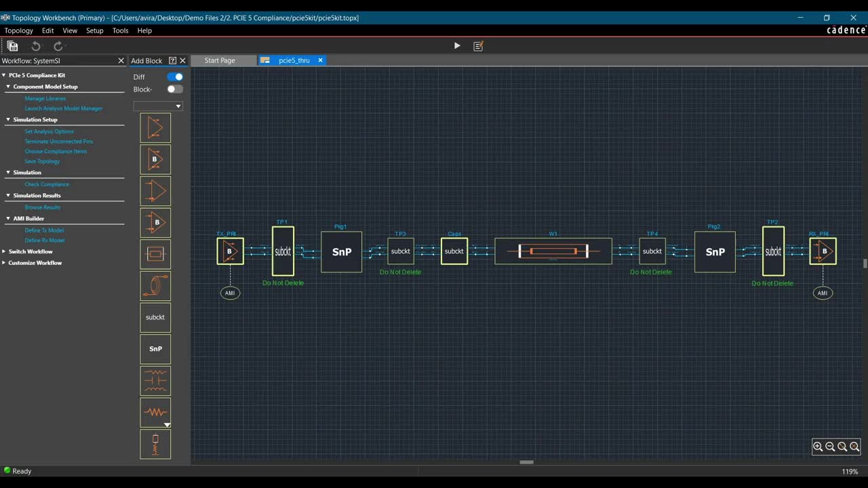Click the TP3 subckt block on canvas

coord(401,251)
